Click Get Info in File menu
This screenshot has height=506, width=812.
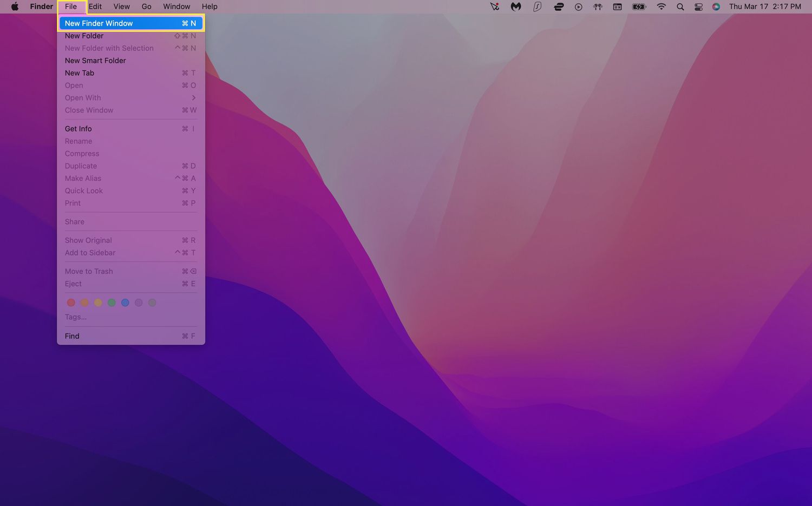[x=78, y=129]
